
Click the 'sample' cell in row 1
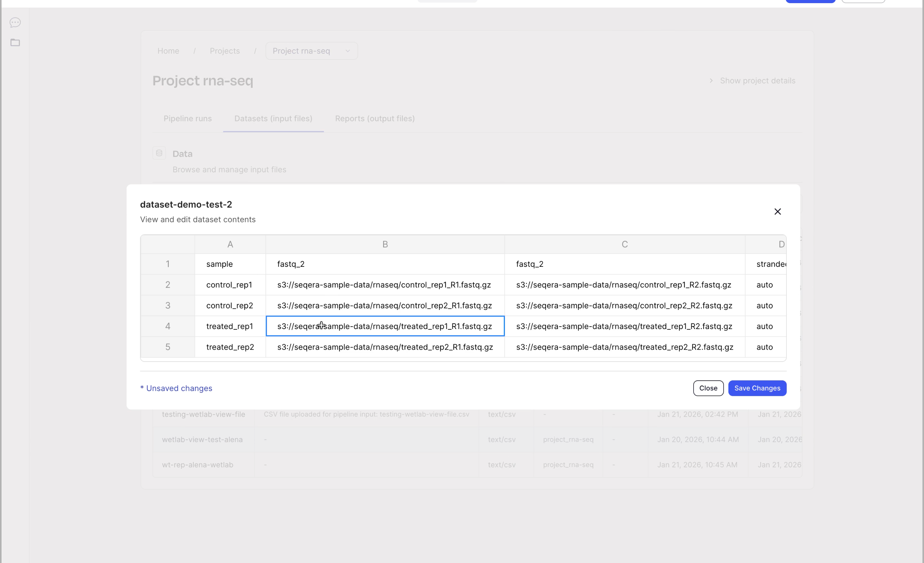(230, 264)
